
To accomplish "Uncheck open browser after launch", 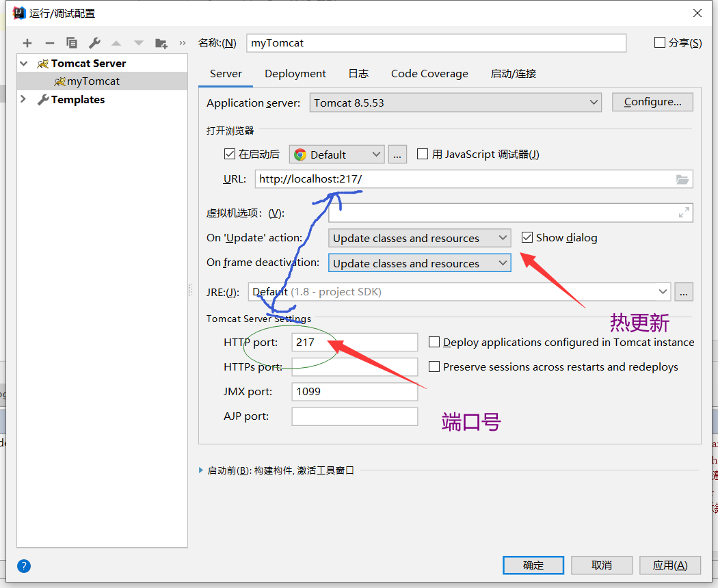I will [229, 154].
